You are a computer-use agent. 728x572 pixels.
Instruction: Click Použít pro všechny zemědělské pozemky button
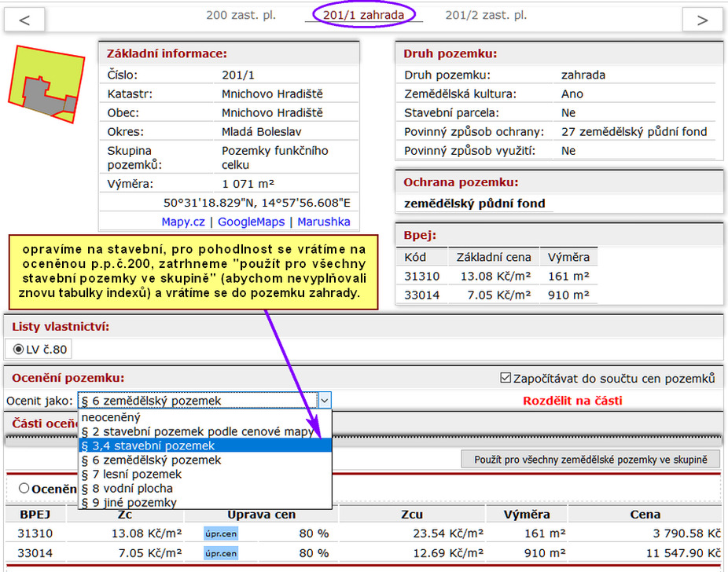point(590,460)
